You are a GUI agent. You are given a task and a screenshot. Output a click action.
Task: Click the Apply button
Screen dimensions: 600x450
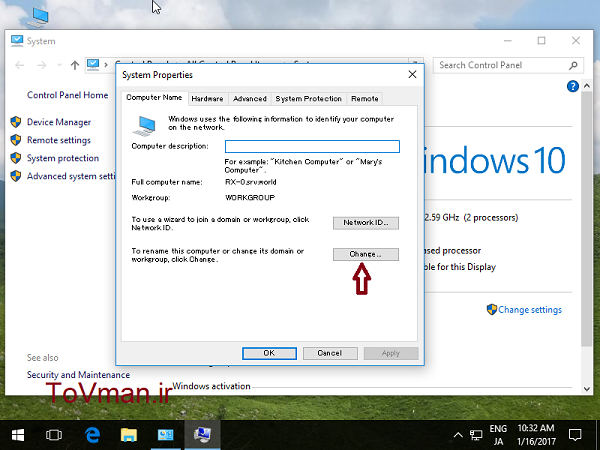coord(391,353)
